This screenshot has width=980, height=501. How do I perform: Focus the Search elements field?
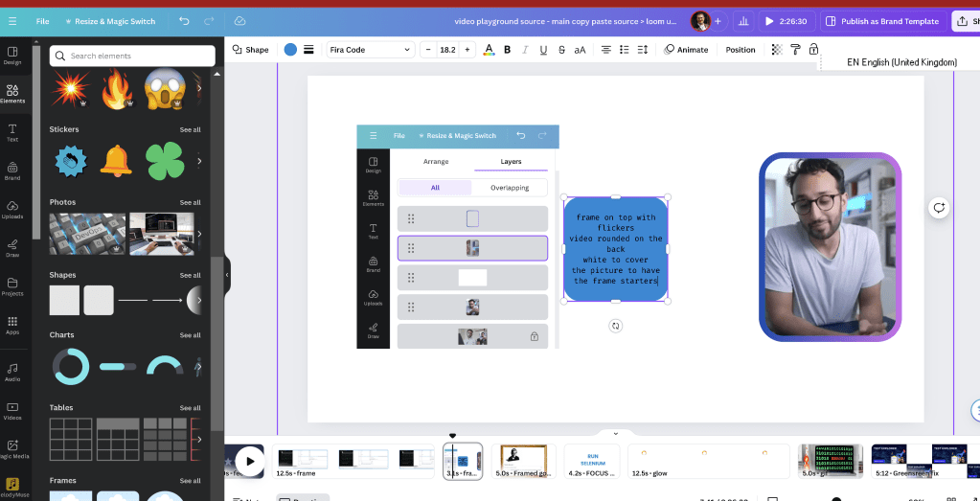(132, 56)
